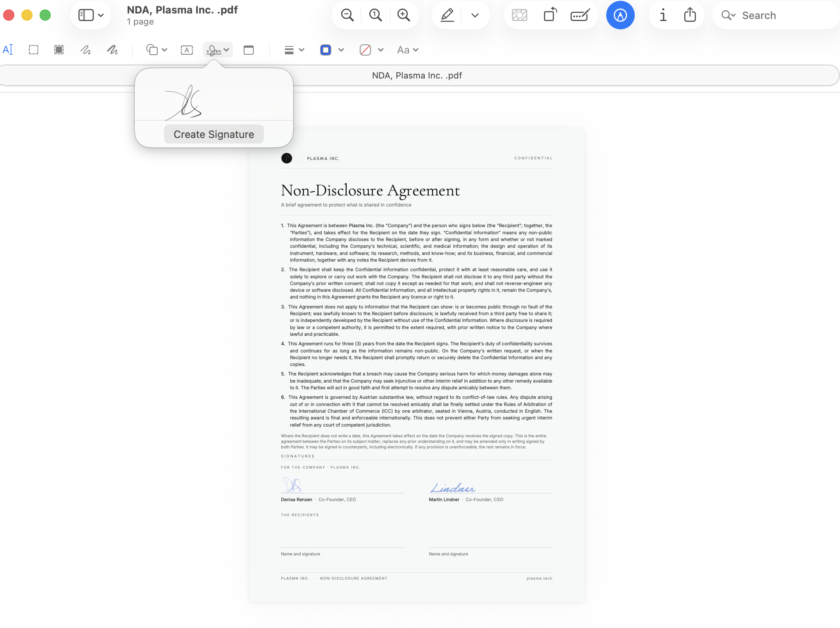
Task: Click the Martin Lindner name text
Action: coord(444,500)
